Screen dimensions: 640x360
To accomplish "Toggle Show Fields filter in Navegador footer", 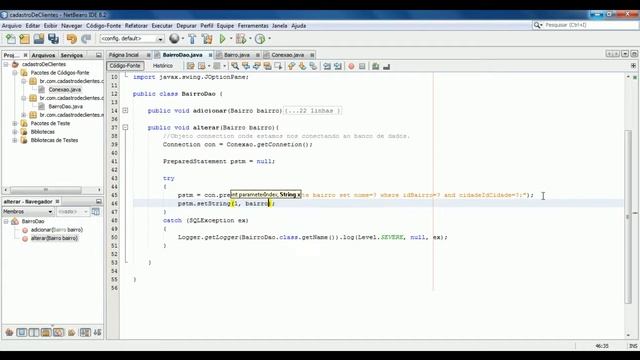I will (x=22, y=332).
